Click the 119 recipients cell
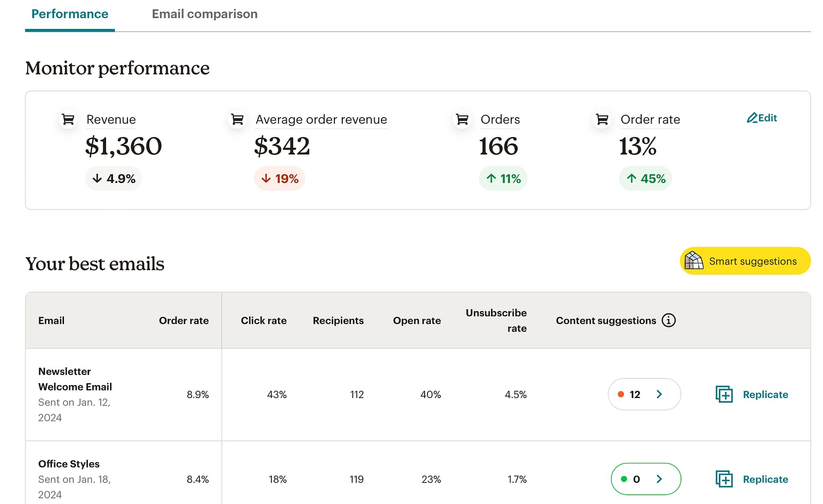The width and height of the screenshot is (823, 504). coord(356,479)
